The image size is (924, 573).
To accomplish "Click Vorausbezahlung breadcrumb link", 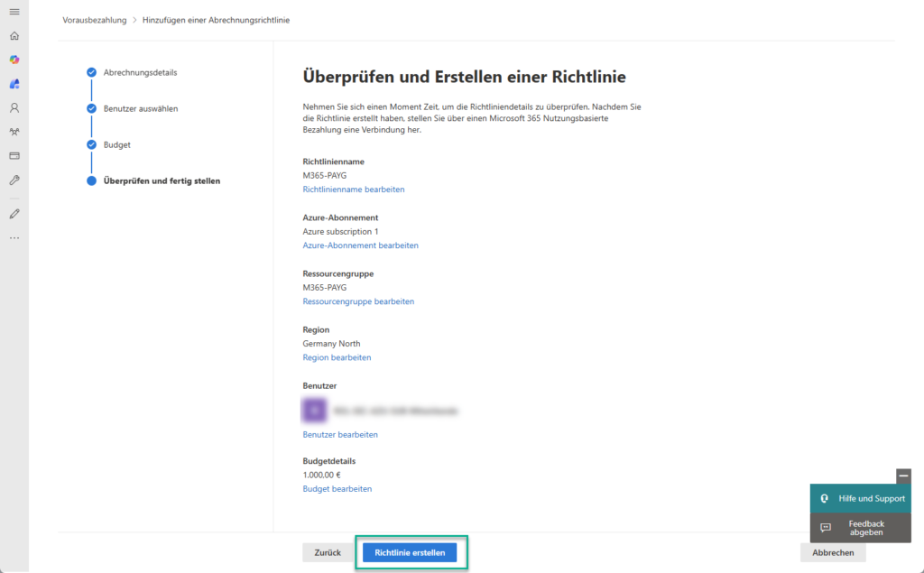I will 95,20.
